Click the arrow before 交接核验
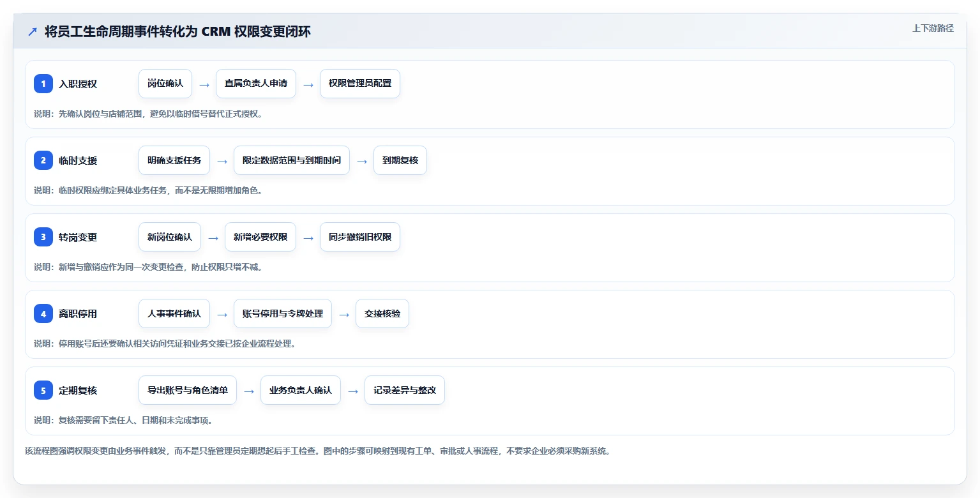This screenshot has height=498, width=980. [x=344, y=314]
